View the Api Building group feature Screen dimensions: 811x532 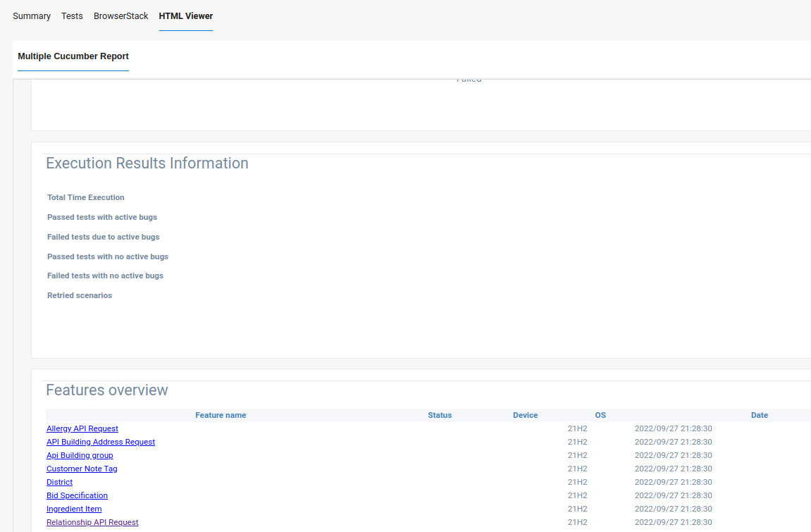pos(79,455)
